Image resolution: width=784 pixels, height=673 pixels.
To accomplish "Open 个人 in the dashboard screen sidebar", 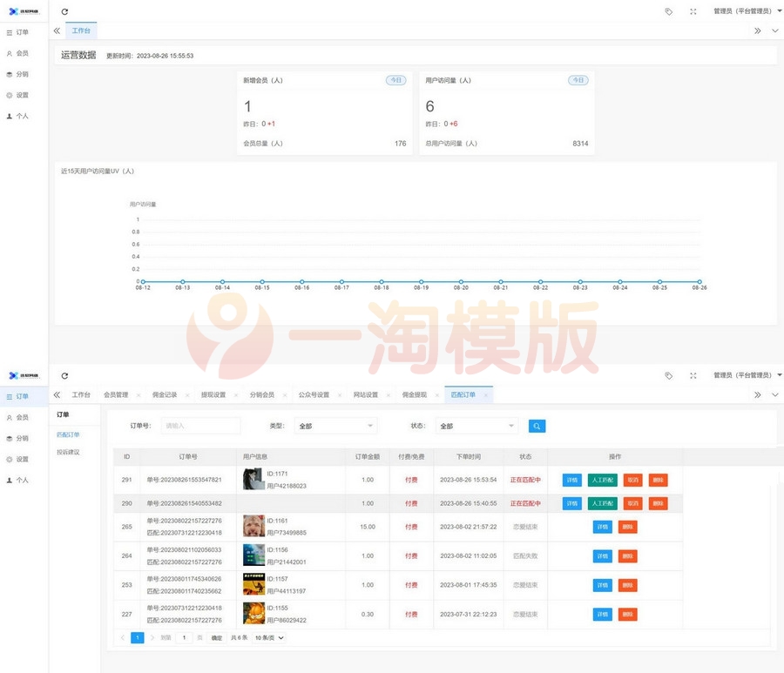I will click(24, 116).
